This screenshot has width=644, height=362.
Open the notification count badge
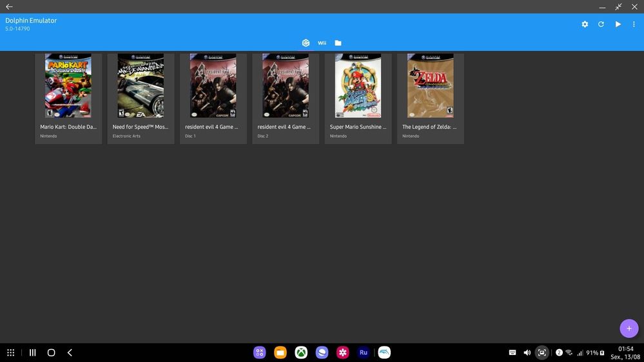[x=558, y=352]
